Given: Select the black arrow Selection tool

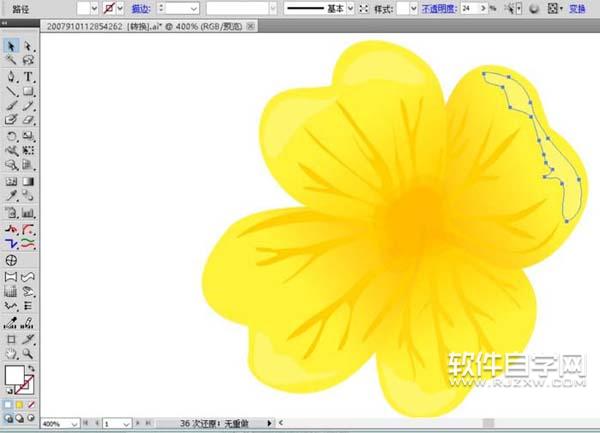Looking at the screenshot, I should (x=11, y=46).
